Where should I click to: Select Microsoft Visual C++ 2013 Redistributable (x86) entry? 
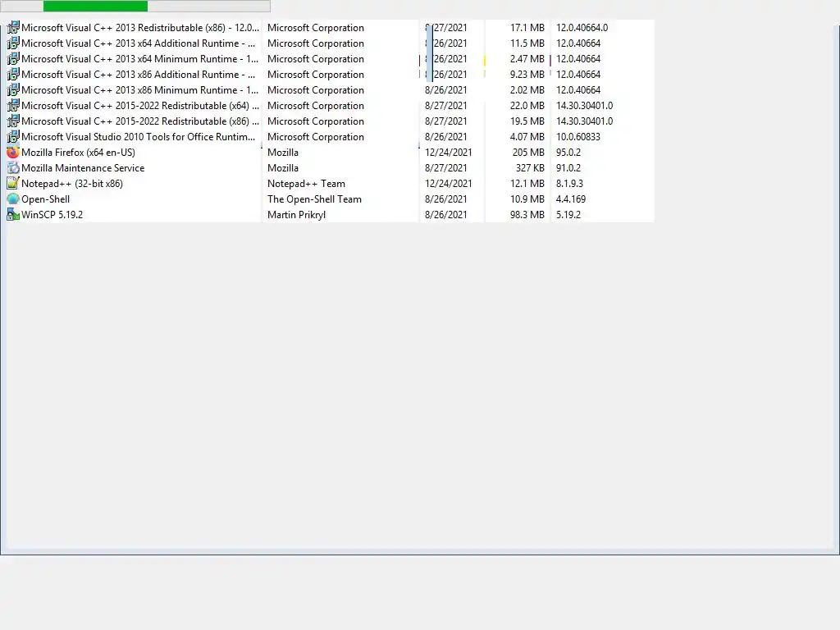(140, 28)
